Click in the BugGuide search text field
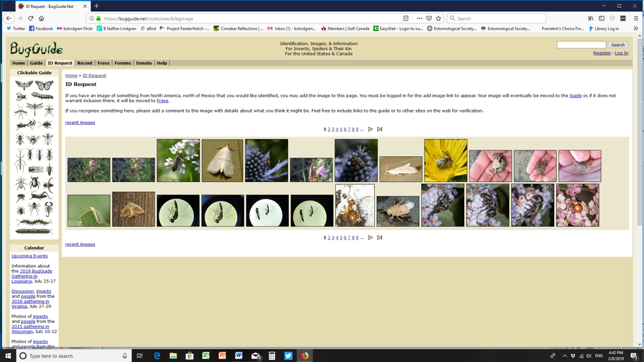The width and height of the screenshot is (644, 362). (581, 45)
